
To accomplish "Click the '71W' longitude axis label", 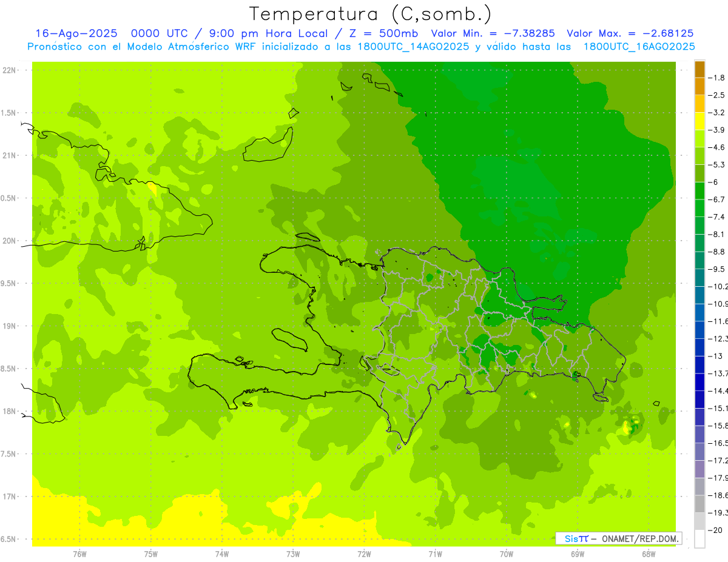I will coord(435,554).
